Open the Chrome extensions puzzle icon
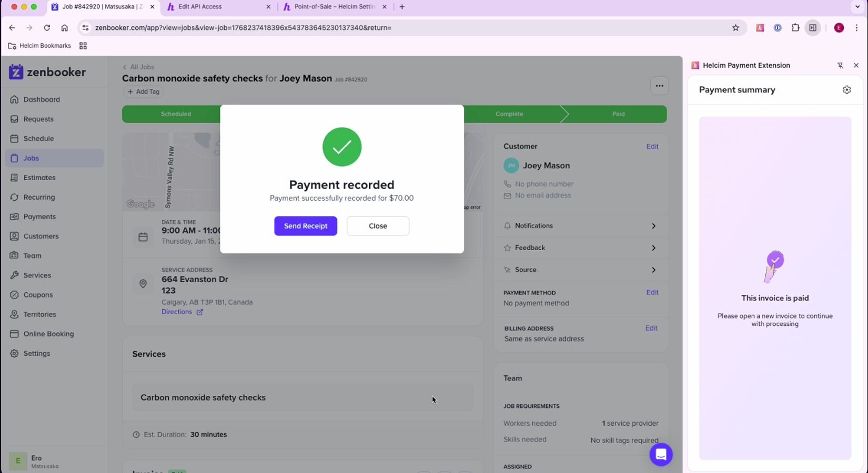This screenshot has height=473, width=868. 795,28
